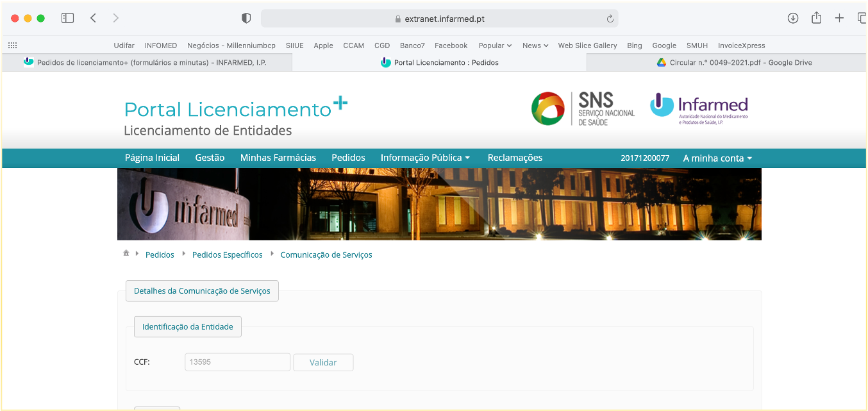Click the CCF input field
Screen dimensions: 868x411
[237, 362]
